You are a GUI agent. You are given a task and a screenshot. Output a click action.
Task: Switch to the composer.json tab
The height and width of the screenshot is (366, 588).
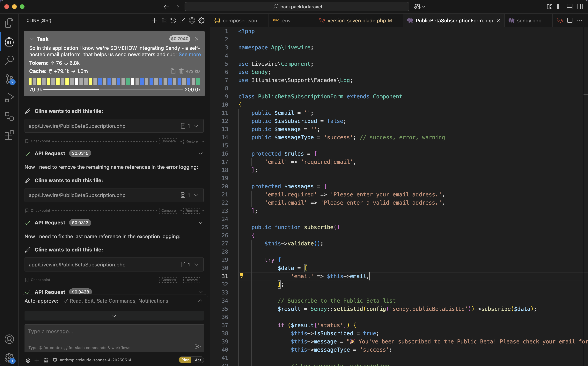click(239, 21)
